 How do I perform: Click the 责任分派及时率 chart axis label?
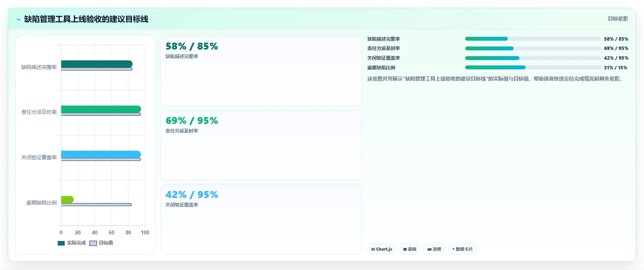(39, 112)
